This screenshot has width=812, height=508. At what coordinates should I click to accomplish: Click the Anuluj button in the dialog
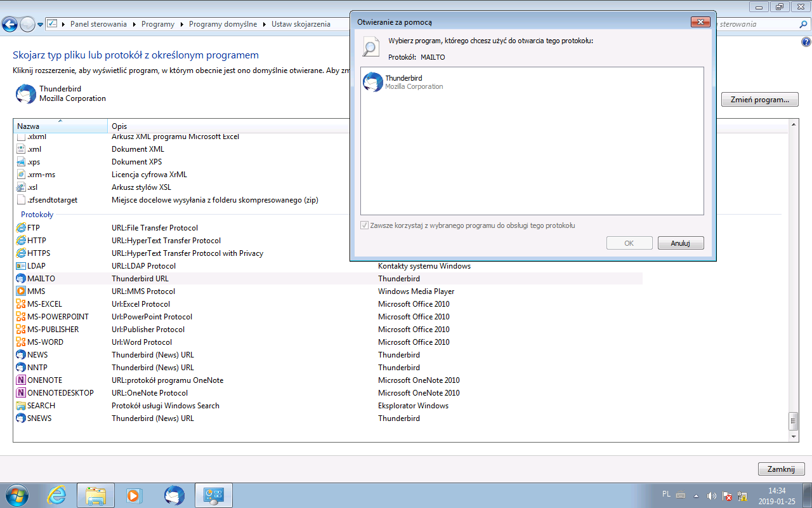pos(681,243)
